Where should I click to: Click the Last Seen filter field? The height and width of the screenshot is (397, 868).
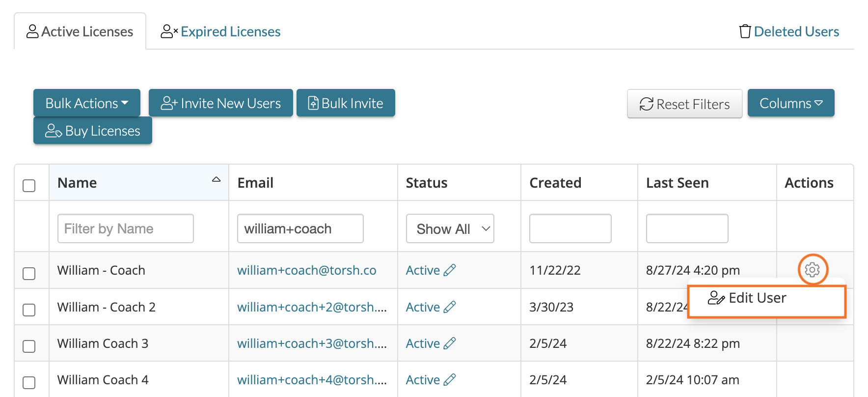(687, 228)
